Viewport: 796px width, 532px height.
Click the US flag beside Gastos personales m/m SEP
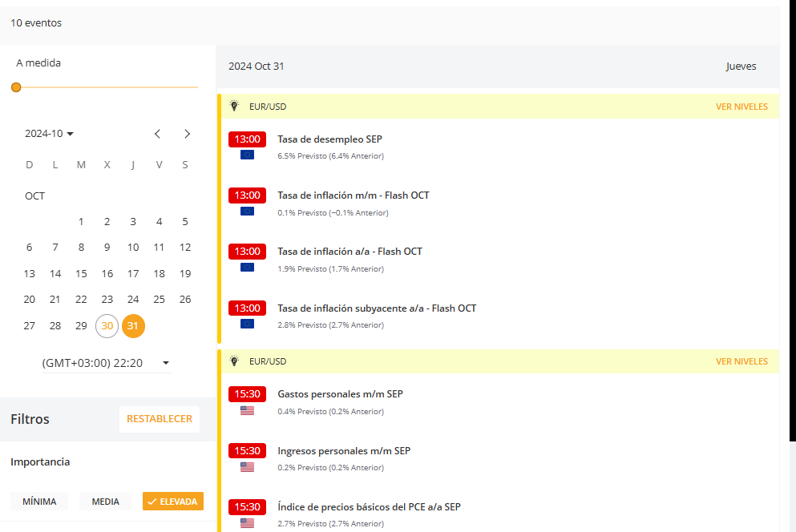(x=248, y=410)
